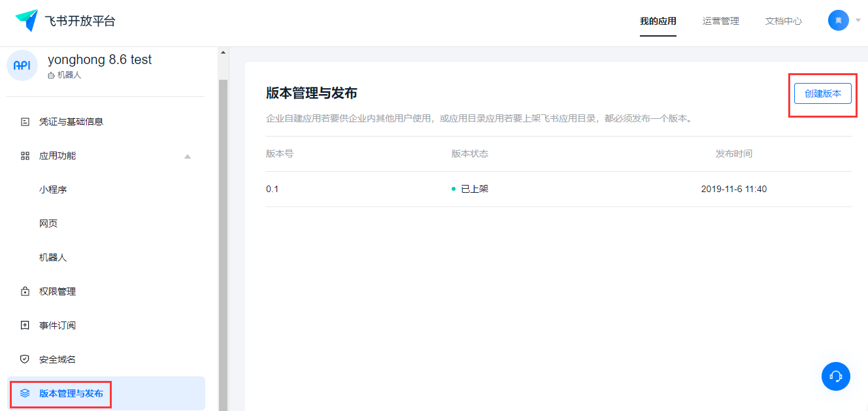Click the credentials and basic info icon
868x411 pixels.
(x=25, y=122)
